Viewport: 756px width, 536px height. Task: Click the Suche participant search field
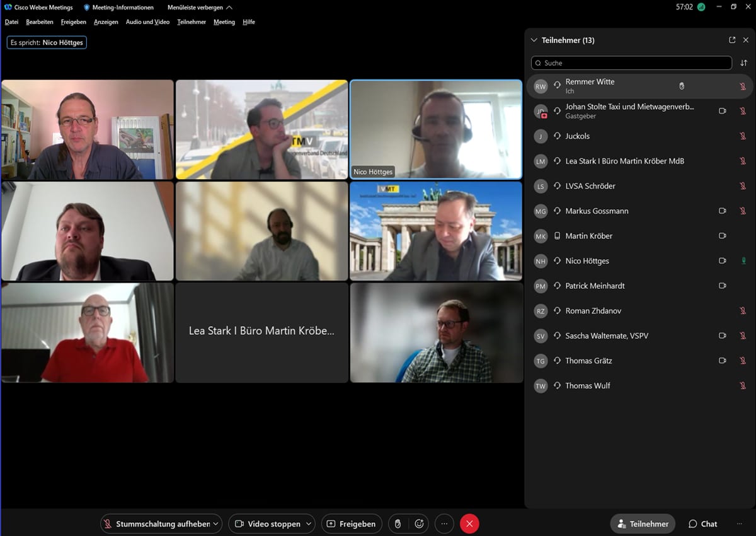[631, 63]
